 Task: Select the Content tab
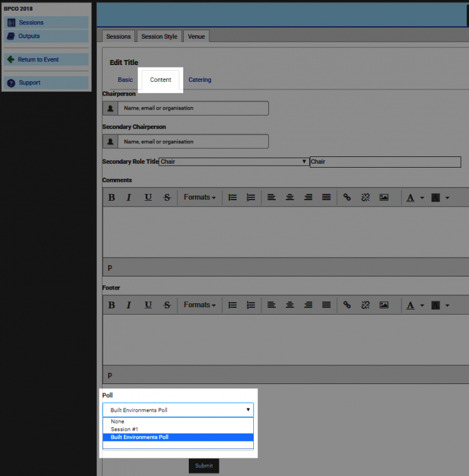[x=161, y=79]
